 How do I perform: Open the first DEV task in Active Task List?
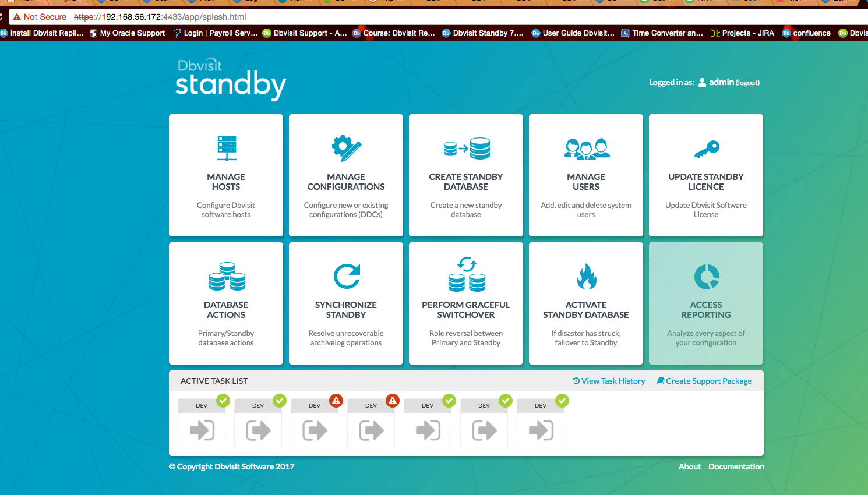pos(202,423)
